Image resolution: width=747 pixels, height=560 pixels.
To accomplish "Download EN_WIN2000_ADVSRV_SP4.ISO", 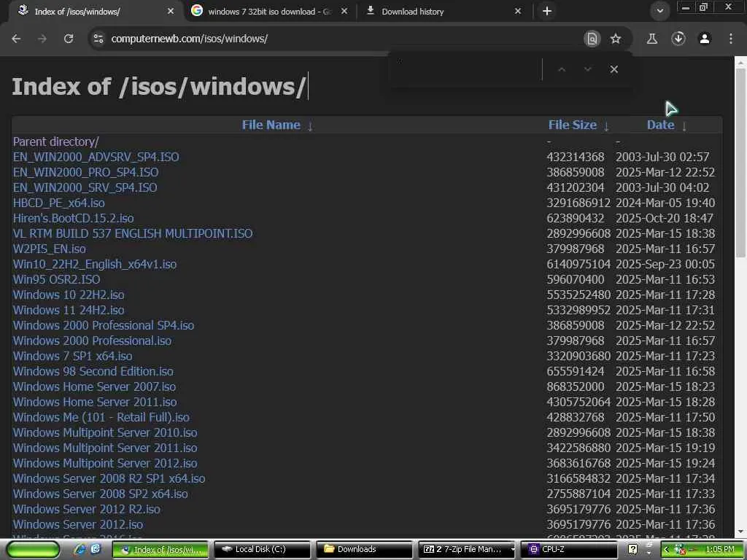I will [x=96, y=157].
